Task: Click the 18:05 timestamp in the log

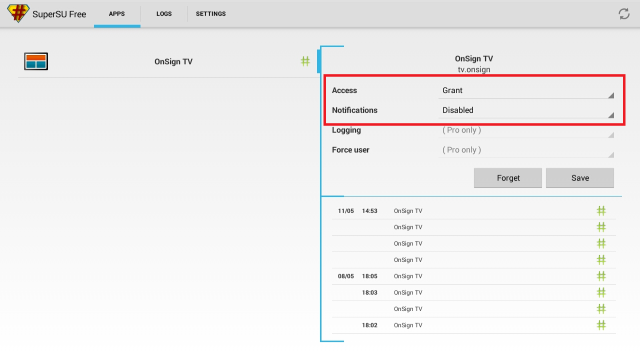Action: 369,276
